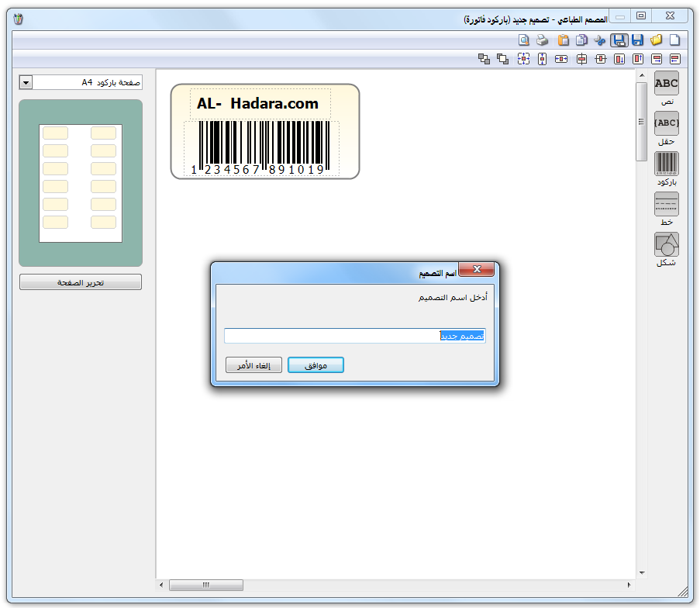Select the ABC text (نص) tool
The height and width of the screenshot is (608, 700).
pyautogui.click(x=667, y=83)
